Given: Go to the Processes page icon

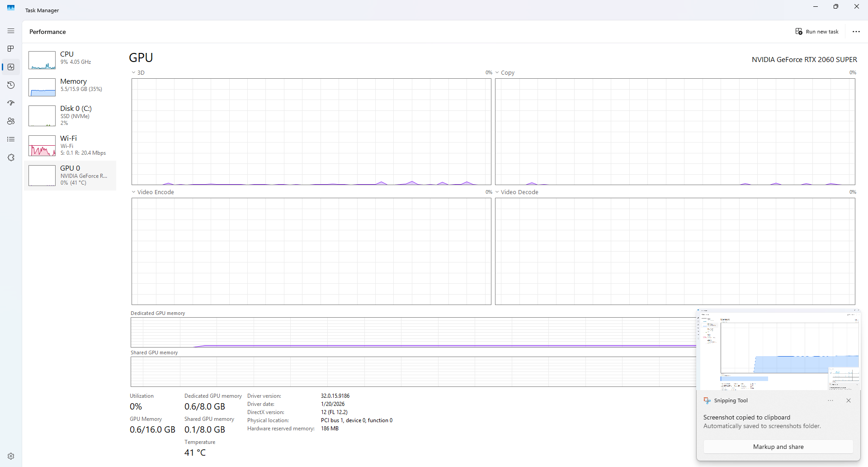Looking at the screenshot, I should coord(11,49).
